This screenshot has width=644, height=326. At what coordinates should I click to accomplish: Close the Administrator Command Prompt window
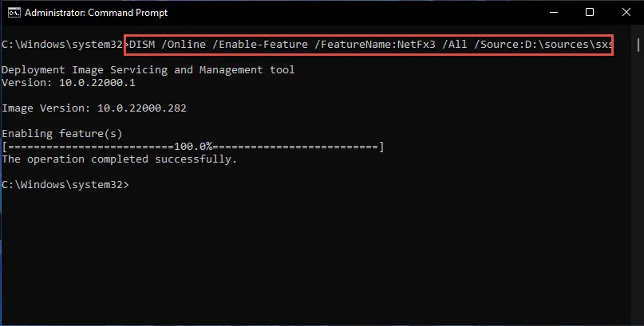[x=626, y=12]
